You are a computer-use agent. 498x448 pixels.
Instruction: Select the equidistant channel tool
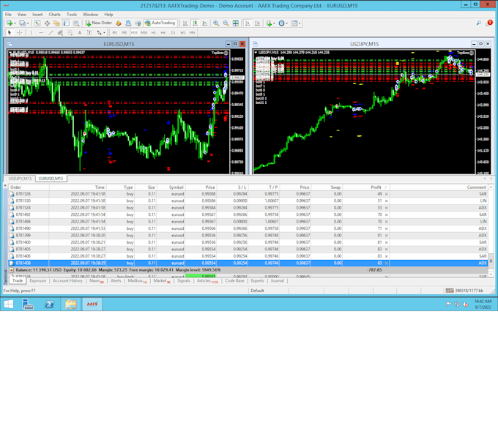[60, 32]
